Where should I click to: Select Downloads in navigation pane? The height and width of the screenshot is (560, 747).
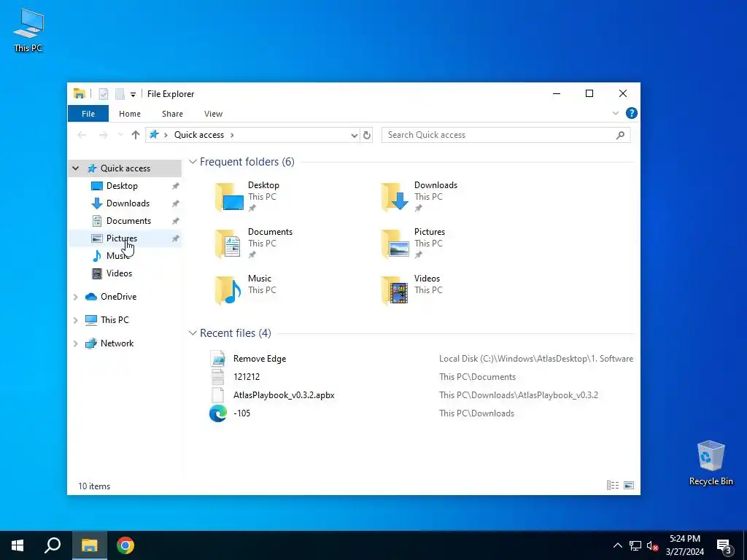(128, 203)
